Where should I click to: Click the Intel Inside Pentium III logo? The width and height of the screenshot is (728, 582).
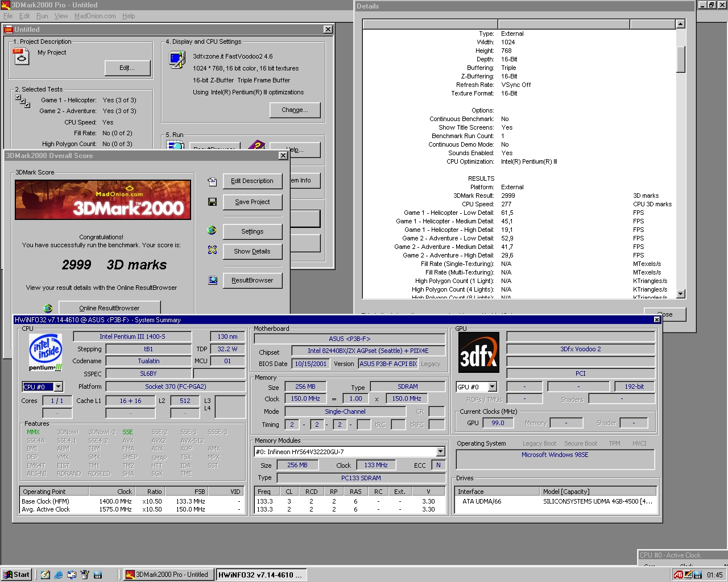point(45,352)
